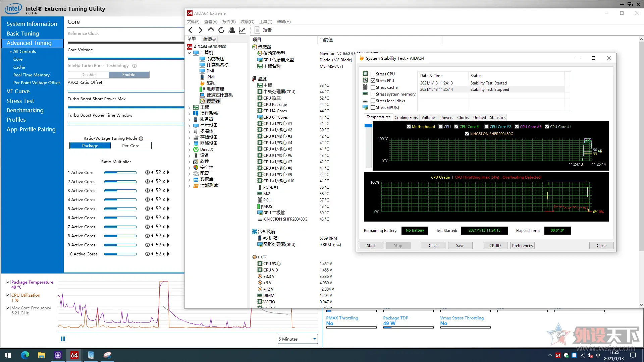Image resolution: width=644 pixels, height=362 pixels.
Task: Toggle Package Temperature checkbox in XTU
Action: tap(8, 282)
